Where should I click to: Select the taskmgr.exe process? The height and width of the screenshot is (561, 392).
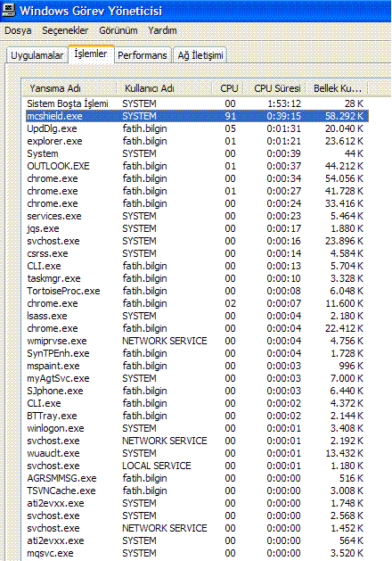click(x=197, y=278)
